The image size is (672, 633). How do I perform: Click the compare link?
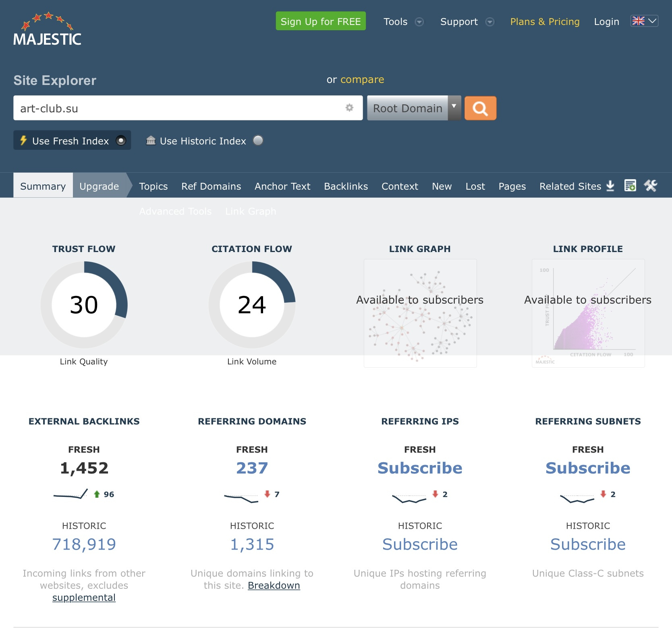[362, 79]
